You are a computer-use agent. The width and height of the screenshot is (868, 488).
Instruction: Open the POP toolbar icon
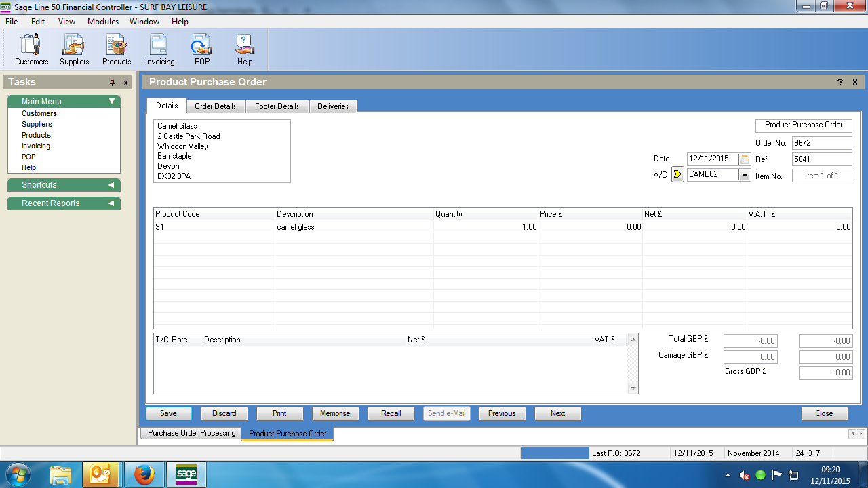click(202, 49)
